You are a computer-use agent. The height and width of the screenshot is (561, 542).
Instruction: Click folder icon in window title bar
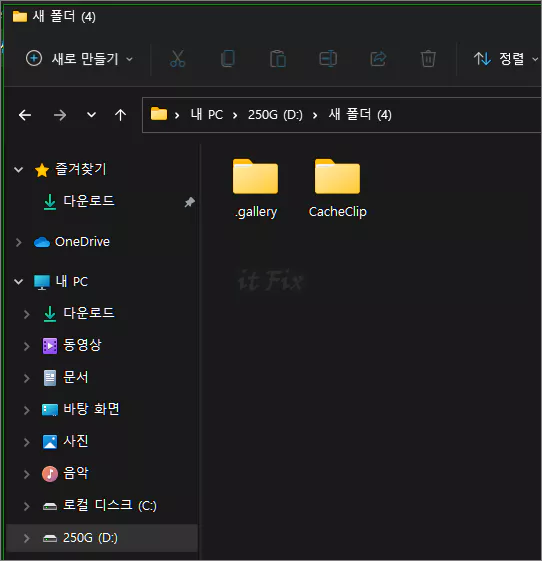(20, 16)
